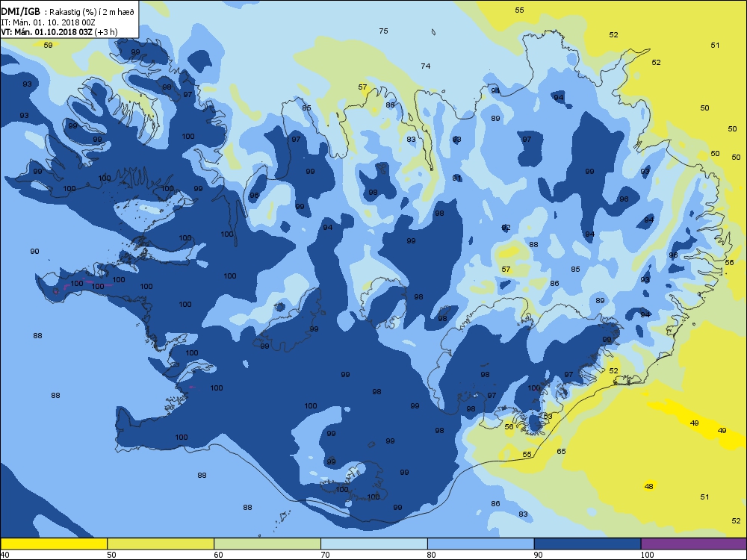Click the legend tick label "40"
Screen dimensions: 747x560
tap(5, 555)
